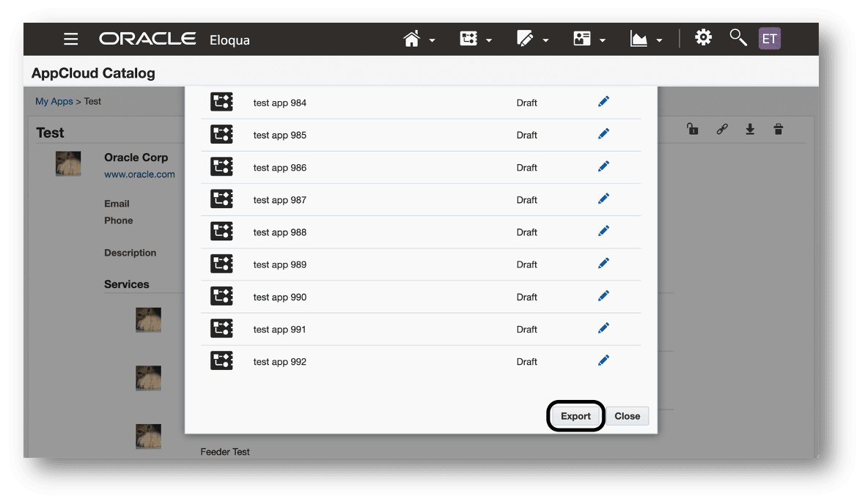Click the first service thumbnail under Services
The height and width of the screenshot is (504, 865).
148,320
